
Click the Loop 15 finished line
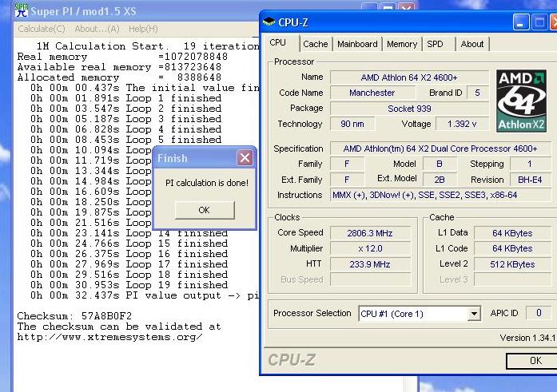(x=129, y=244)
